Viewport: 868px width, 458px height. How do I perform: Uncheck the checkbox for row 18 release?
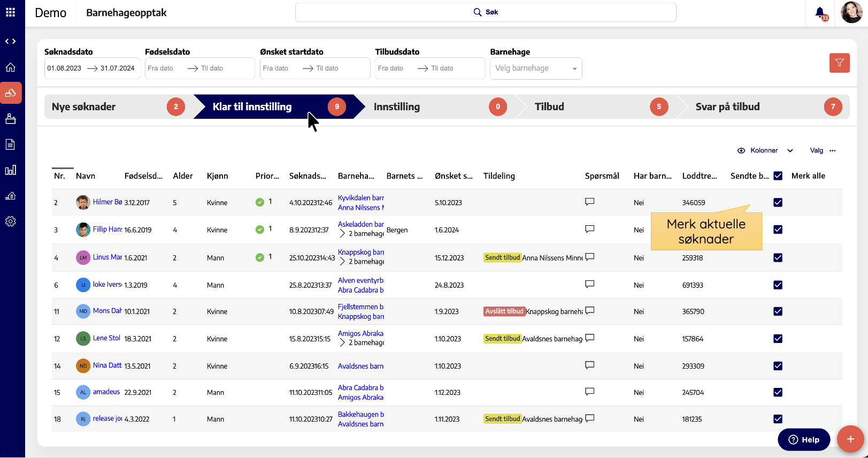[778, 419]
